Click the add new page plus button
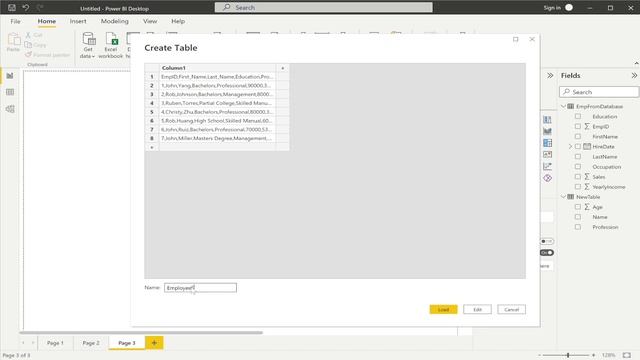 pyautogui.click(x=154, y=343)
